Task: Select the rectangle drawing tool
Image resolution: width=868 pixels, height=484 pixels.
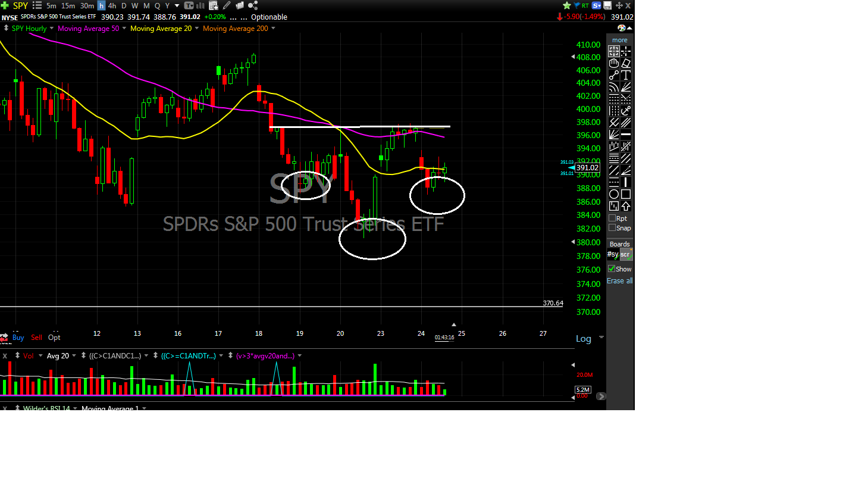Action: click(626, 194)
